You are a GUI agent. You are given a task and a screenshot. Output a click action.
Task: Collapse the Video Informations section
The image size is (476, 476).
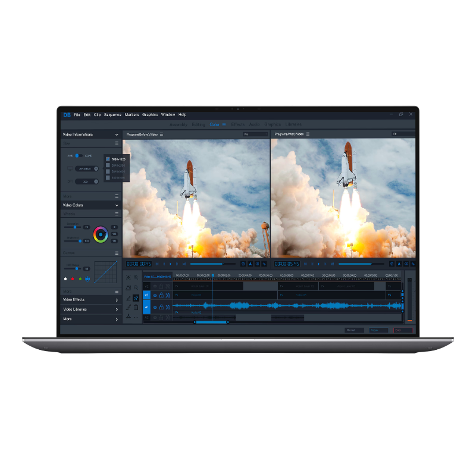click(x=117, y=134)
